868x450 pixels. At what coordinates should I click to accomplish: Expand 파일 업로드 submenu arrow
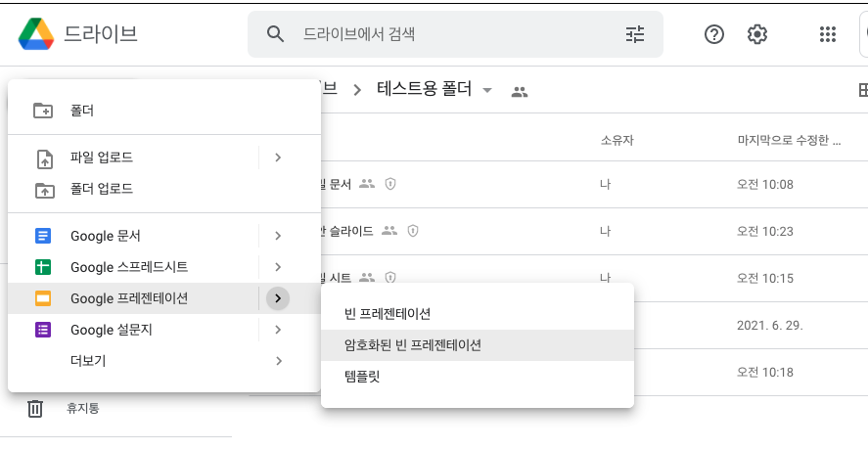[278, 157]
